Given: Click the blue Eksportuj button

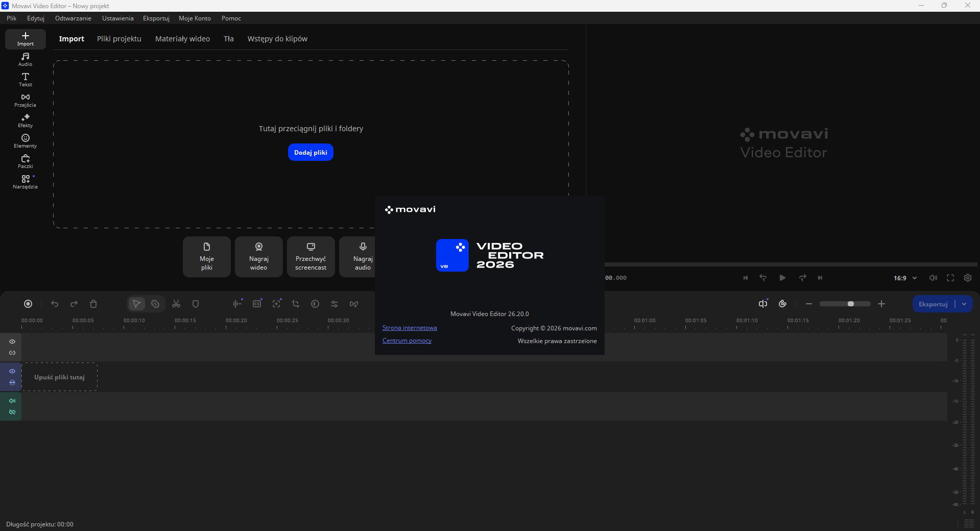Looking at the screenshot, I should (x=933, y=304).
